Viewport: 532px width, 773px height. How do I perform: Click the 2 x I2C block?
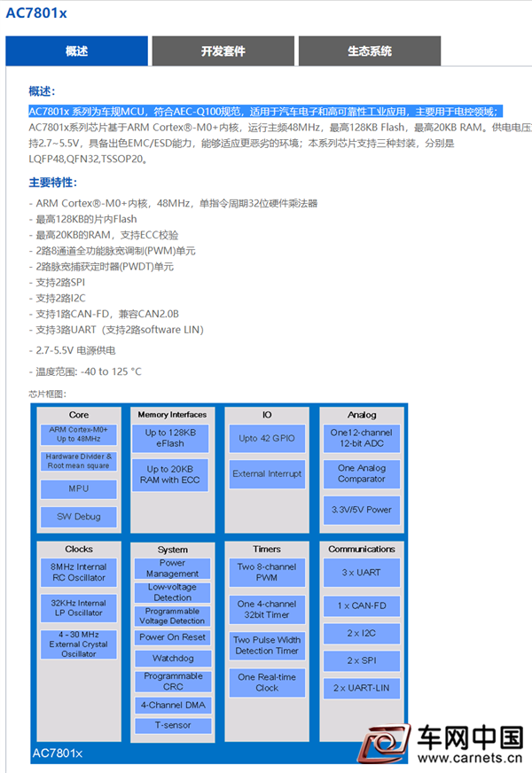pos(362,634)
